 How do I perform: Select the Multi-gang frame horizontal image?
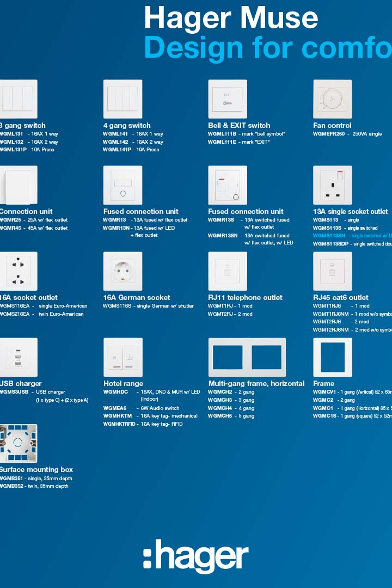tap(247, 357)
